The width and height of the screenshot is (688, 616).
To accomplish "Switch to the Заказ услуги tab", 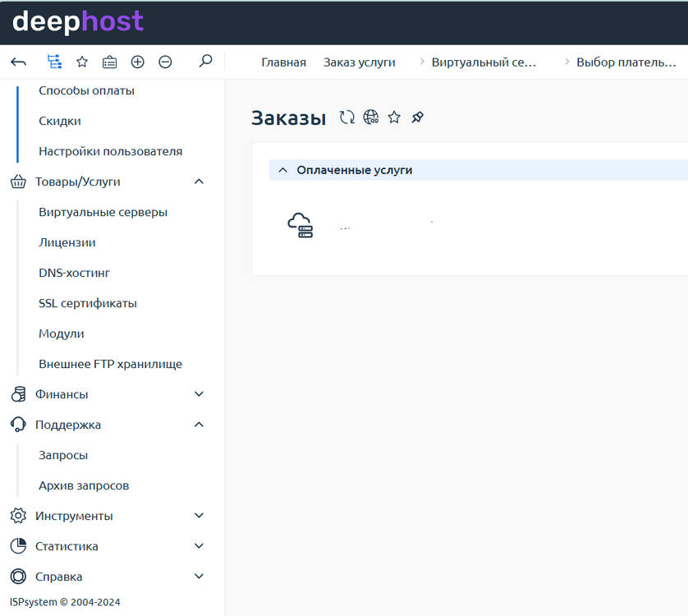I will point(360,62).
